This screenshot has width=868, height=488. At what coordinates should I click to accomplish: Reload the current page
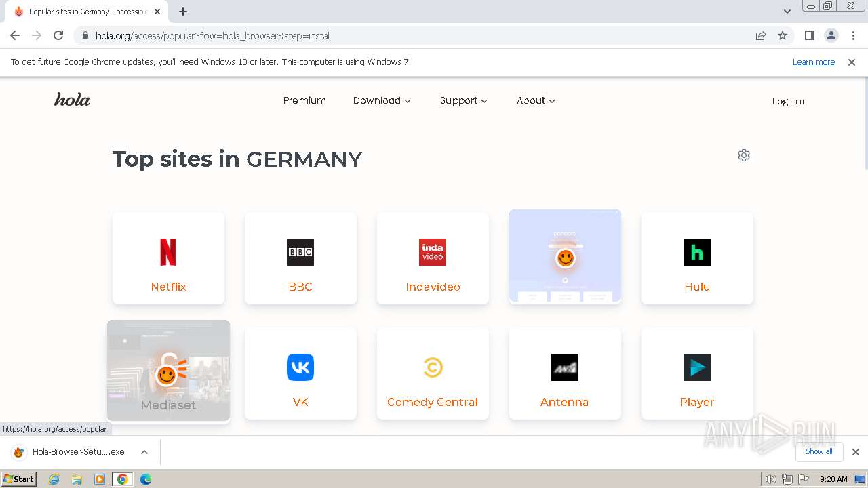point(58,35)
